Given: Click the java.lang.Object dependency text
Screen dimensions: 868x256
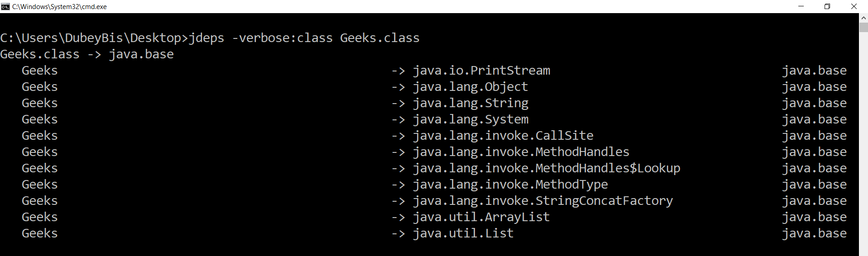Looking at the screenshot, I should (x=470, y=87).
